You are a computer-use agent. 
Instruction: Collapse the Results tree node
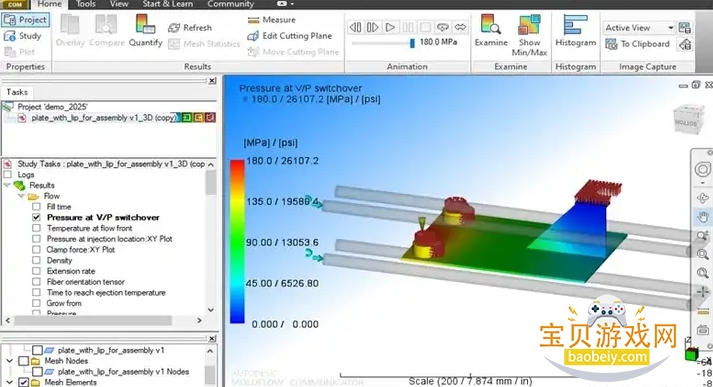point(7,186)
